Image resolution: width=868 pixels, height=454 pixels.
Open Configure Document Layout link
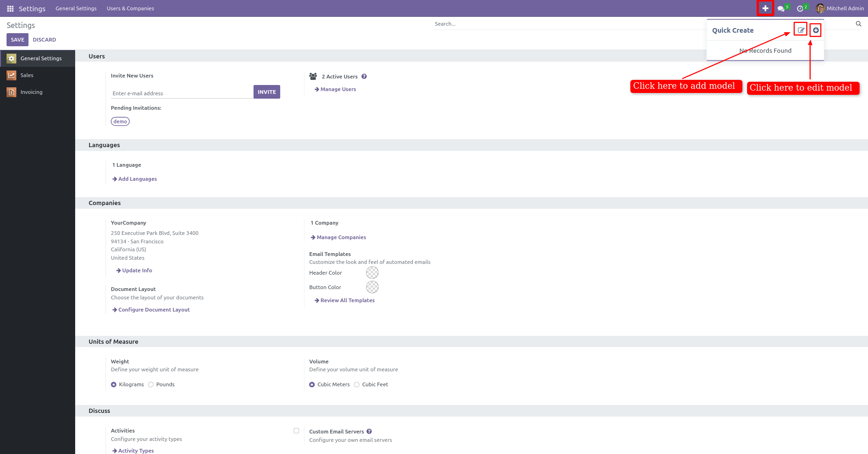coord(151,310)
